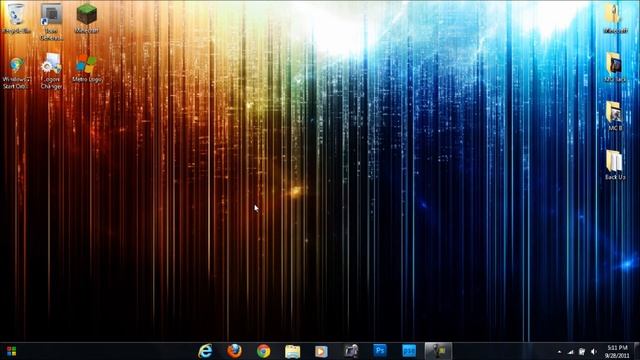This screenshot has width=640, height=360.
Task: Launch Google Chrome from the taskbar
Action: click(263, 351)
